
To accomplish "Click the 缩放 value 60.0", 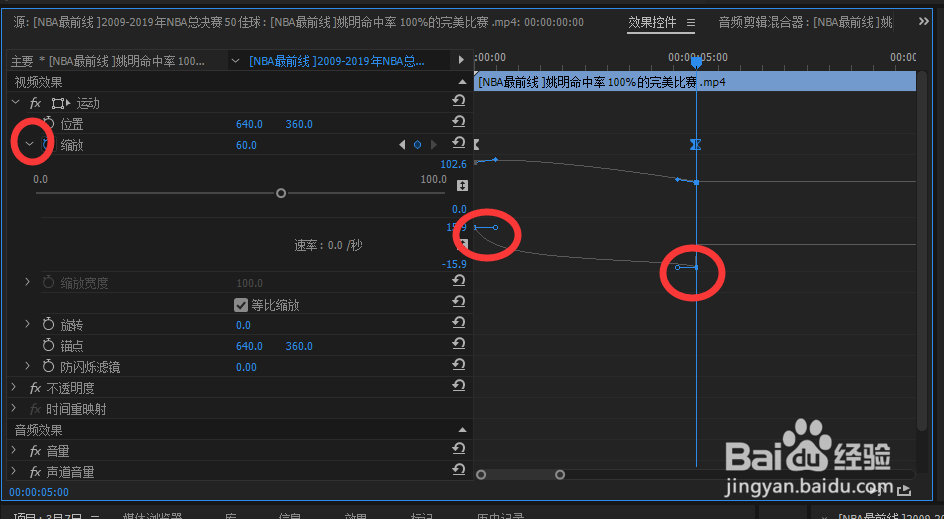I will [x=246, y=145].
